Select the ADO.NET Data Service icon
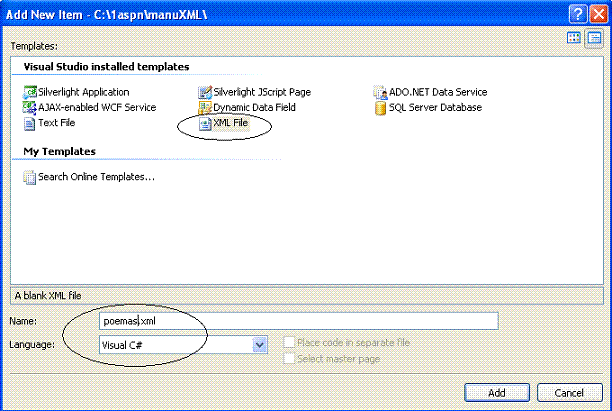Viewport: 612px width, 411px height. pos(380,92)
